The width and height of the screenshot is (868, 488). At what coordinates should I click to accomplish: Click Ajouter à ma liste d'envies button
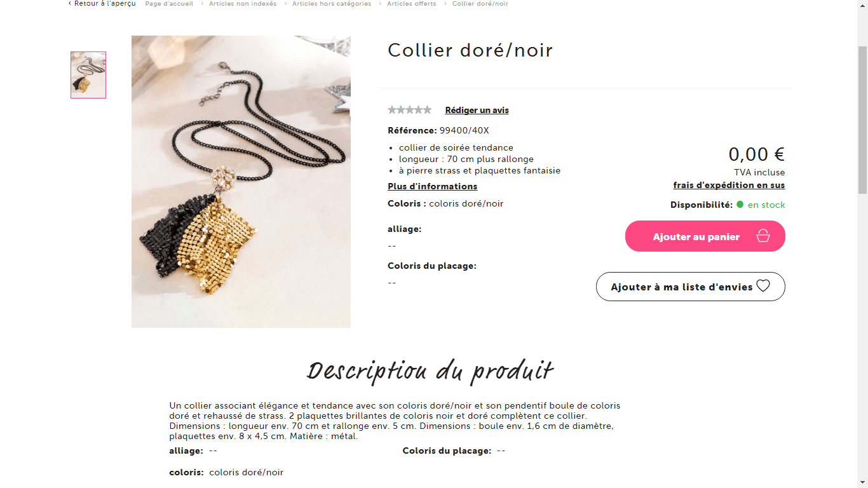click(691, 287)
